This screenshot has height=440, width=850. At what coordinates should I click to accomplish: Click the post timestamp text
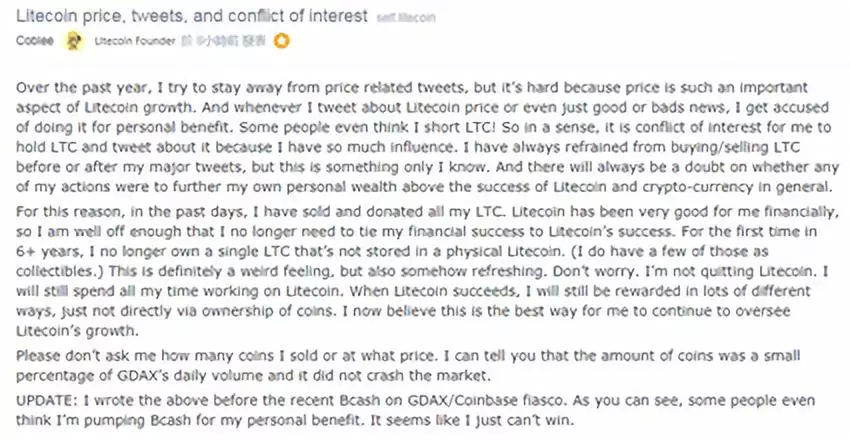(223, 41)
